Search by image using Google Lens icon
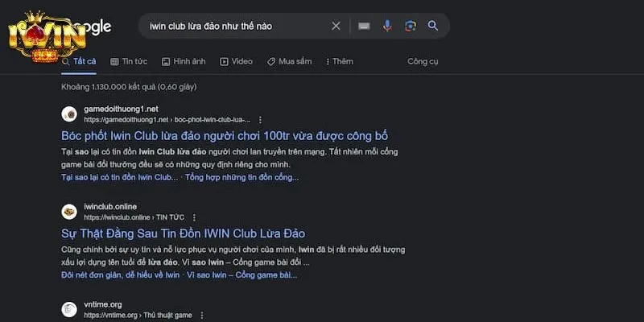Image resolution: width=644 pixels, height=322 pixels. 410,26
